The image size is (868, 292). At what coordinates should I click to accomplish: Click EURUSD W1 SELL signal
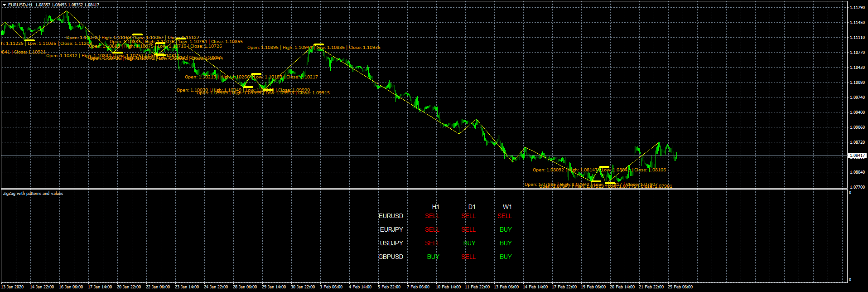pyautogui.click(x=505, y=216)
